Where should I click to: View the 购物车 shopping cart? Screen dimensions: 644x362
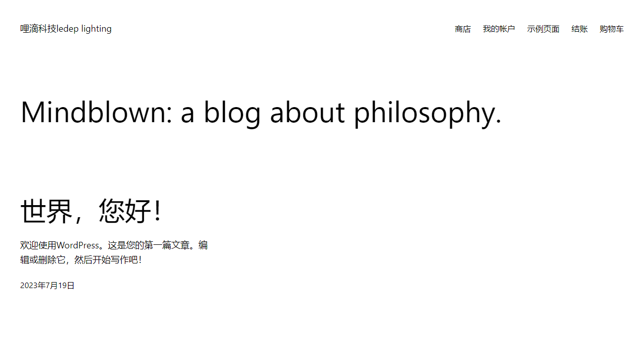[612, 29]
